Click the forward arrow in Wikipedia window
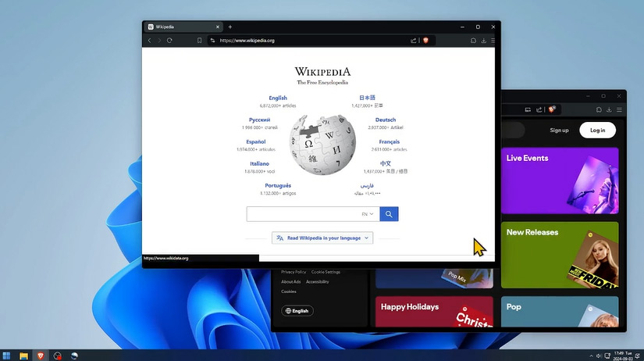The width and height of the screenshot is (644, 361). pyautogui.click(x=159, y=41)
